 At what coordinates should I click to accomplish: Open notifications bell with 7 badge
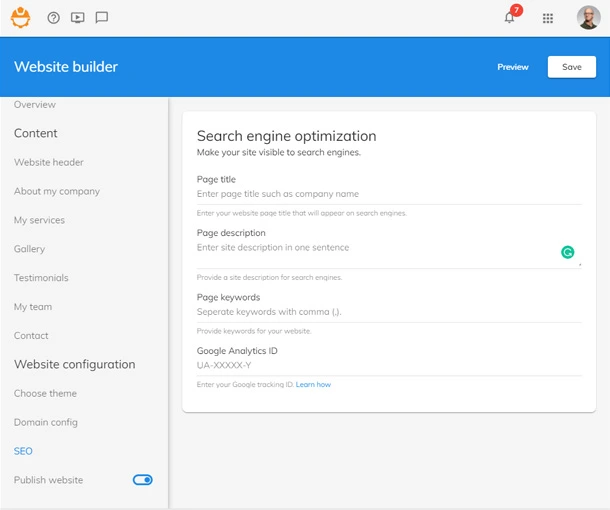(510, 17)
